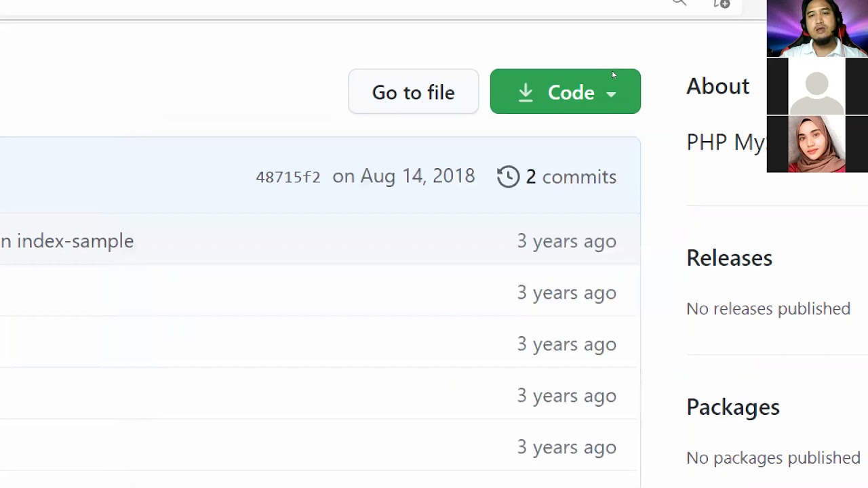Click the bottom-most 3 years ago timestamp
Image resolution: width=868 pixels, height=488 pixels.
pyautogui.click(x=566, y=447)
